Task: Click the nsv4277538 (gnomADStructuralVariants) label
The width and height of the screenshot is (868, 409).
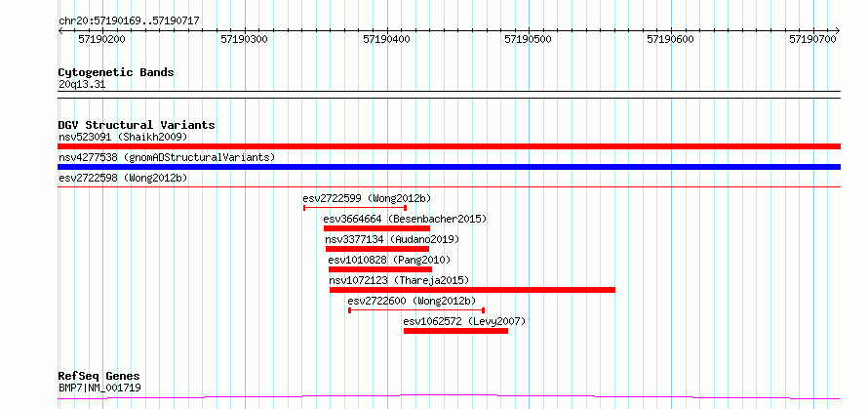Action: [167, 157]
